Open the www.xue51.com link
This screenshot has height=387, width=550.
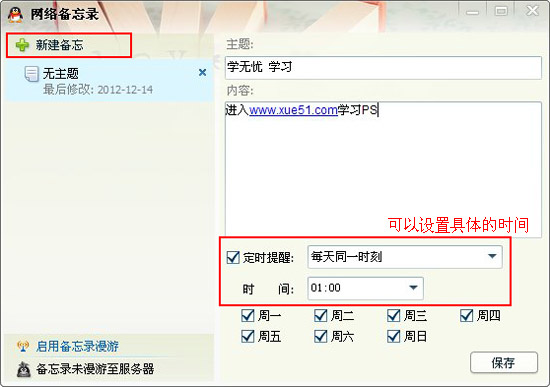(x=293, y=110)
